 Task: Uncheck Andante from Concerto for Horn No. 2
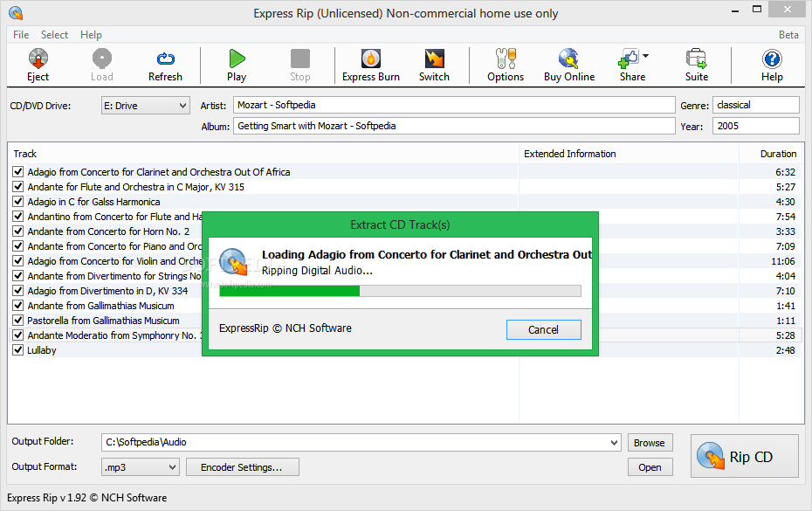18,231
